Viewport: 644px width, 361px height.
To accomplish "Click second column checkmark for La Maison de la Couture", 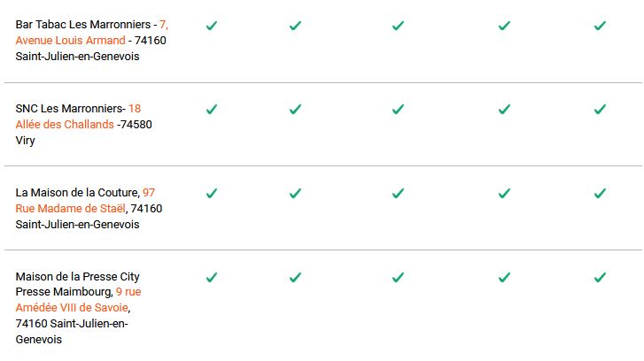I will pos(295,193).
